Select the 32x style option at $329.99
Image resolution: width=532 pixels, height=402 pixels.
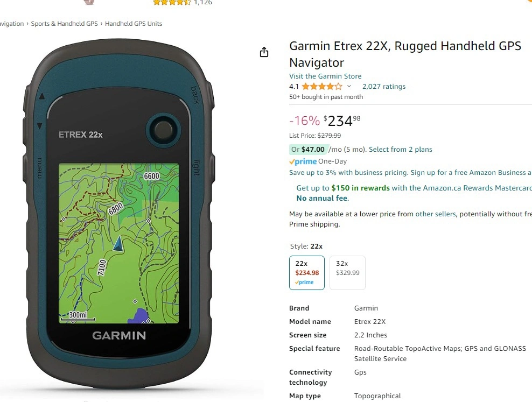click(347, 272)
